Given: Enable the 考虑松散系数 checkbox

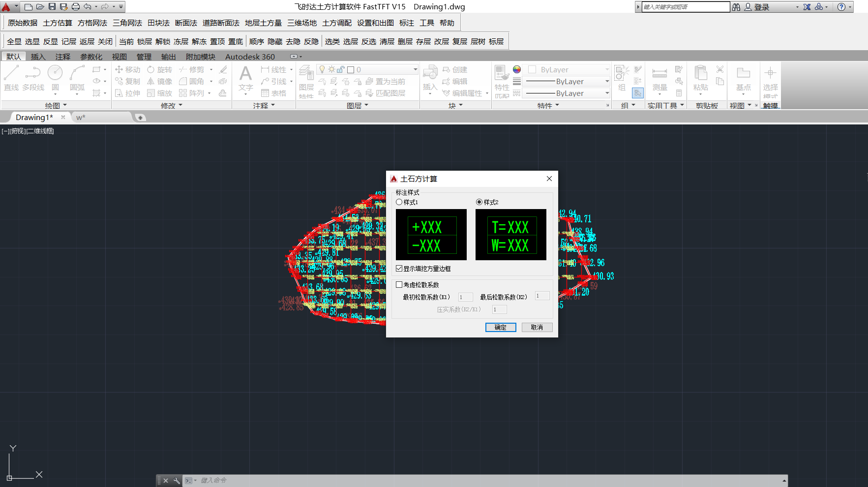Looking at the screenshot, I should pyautogui.click(x=399, y=285).
